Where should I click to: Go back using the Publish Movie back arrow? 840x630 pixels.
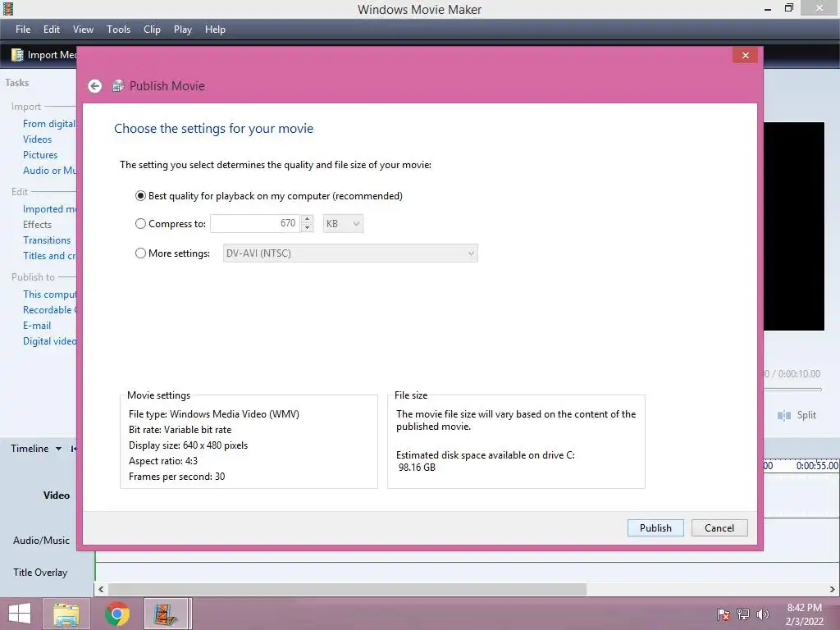(95, 85)
